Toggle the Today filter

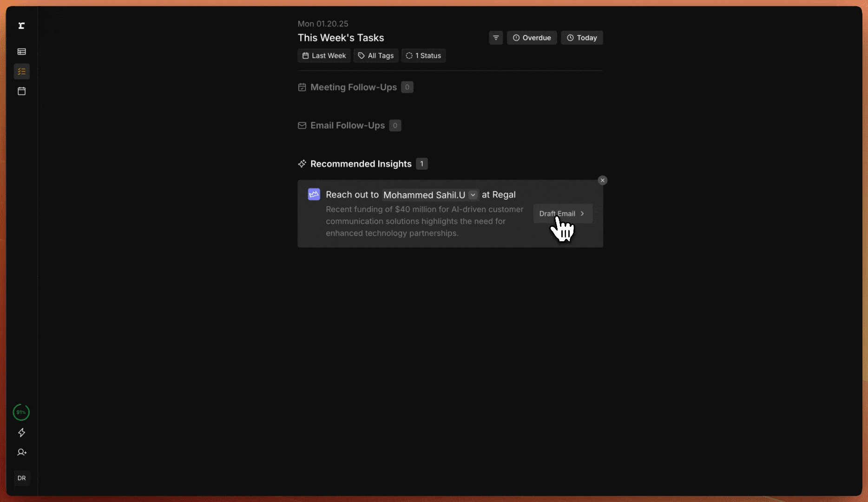click(582, 38)
